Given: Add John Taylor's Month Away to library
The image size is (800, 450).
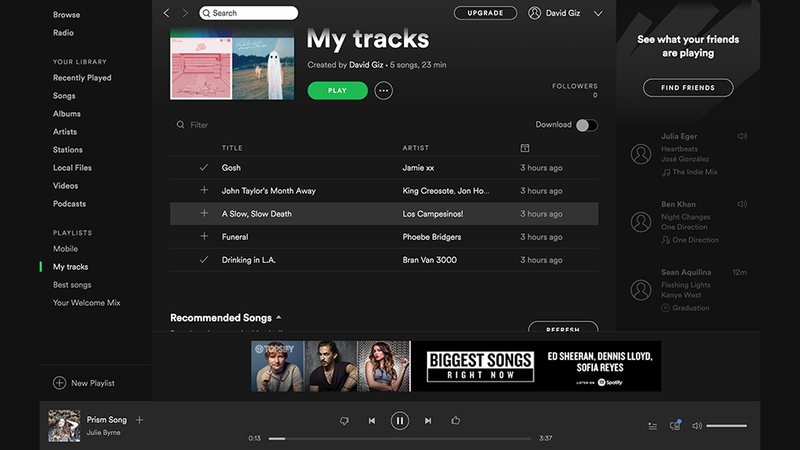Looking at the screenshot, I should [x=204, y=190].
